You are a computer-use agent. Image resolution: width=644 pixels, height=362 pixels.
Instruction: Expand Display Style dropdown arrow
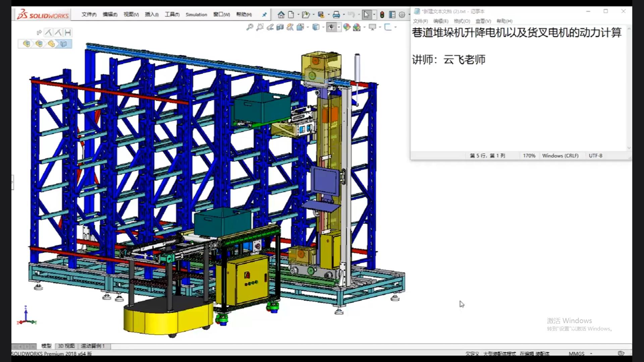click(x=323, y=27)
